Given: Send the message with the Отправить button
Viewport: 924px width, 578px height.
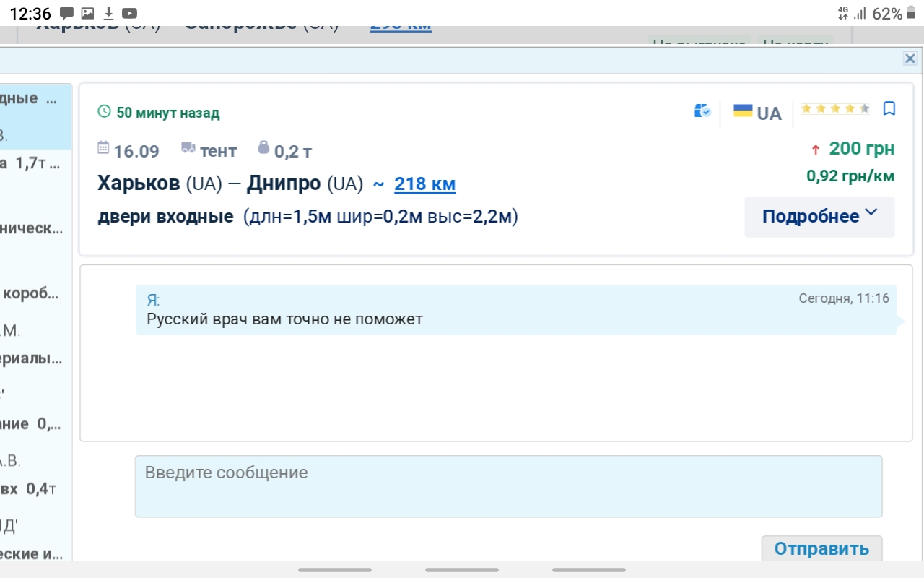Looking at the screenshot, I should (821, 549).
